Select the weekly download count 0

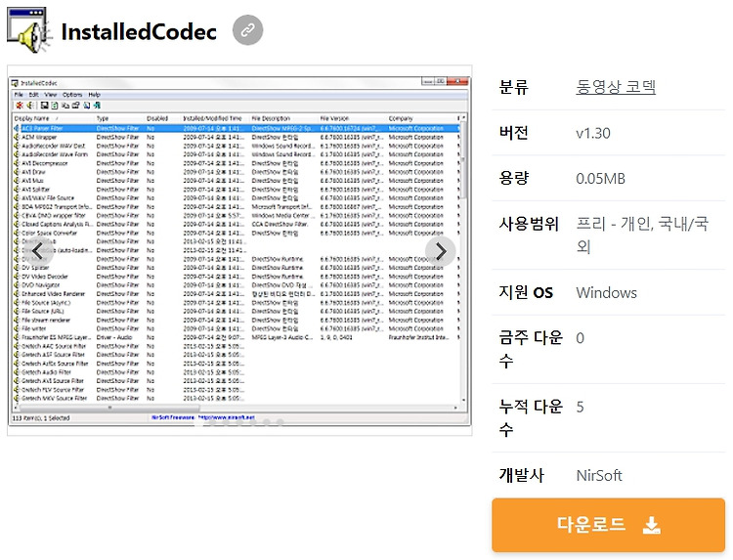click(581, 338)
